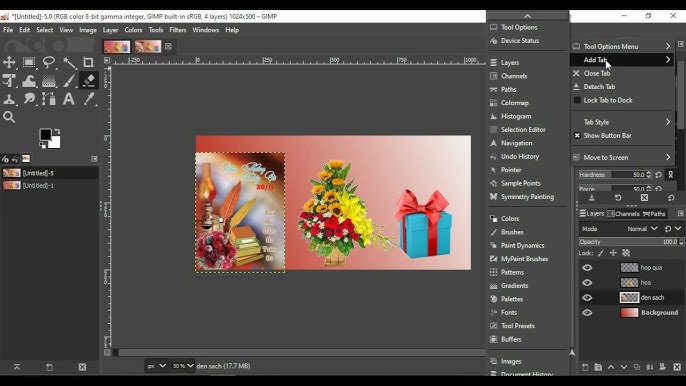This screenshot has height=386, width=686.
Task: Reset colors to default black and white
Action: coord(42,144)
